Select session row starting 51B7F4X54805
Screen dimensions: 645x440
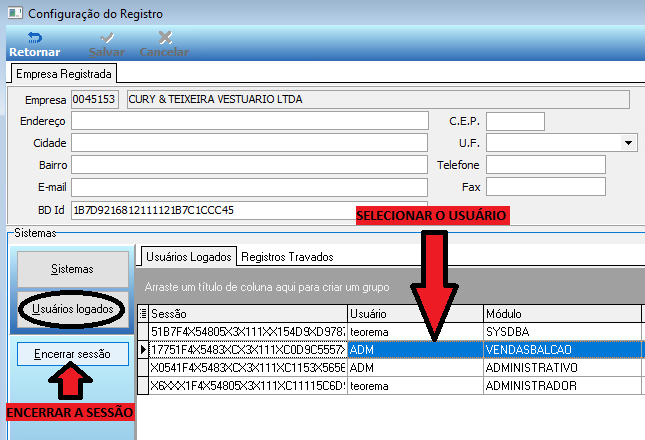[x=248, y=332]
